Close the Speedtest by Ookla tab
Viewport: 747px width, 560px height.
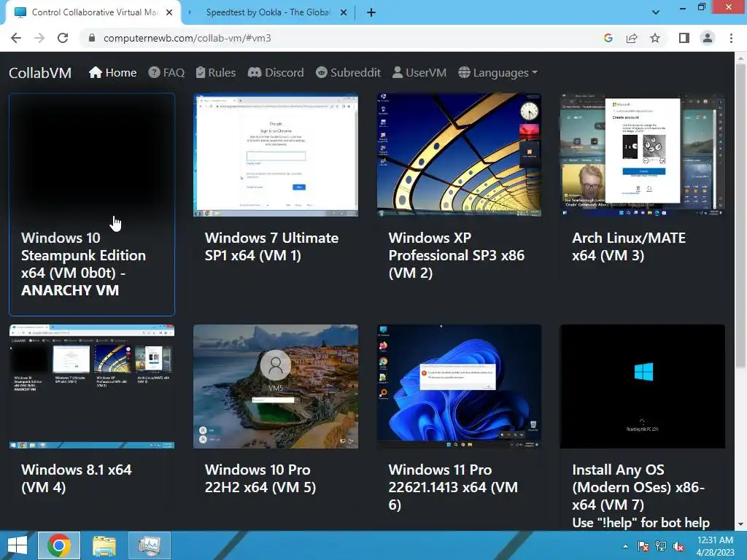(x=344, y=13)
